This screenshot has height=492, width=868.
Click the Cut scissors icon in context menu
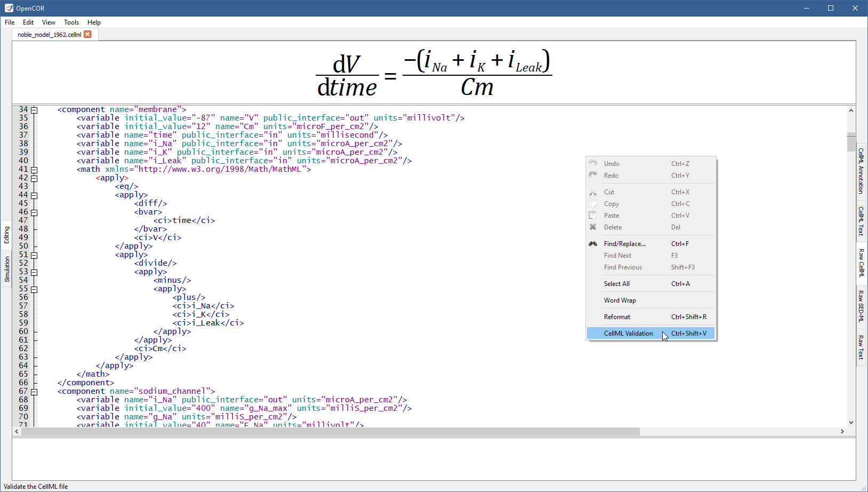pos(593,192)
